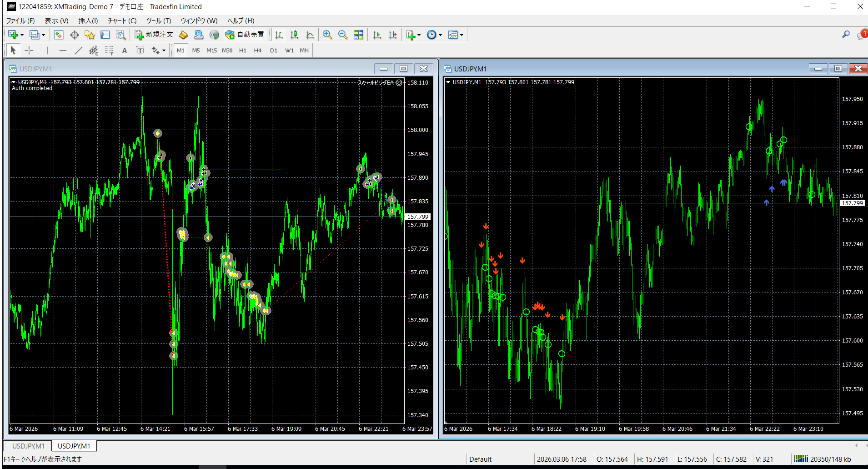Screen dimensions: 868x469
Task: Click the 新規注文 new order button
Action: [154, 35]
